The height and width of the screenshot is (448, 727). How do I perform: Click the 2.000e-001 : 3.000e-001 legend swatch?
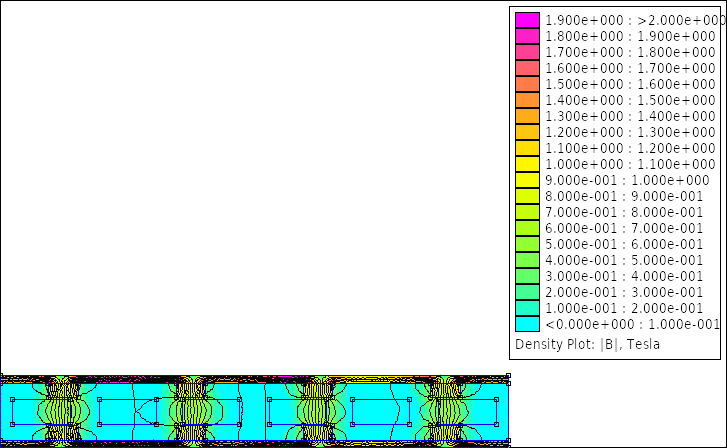pos(527,292)
